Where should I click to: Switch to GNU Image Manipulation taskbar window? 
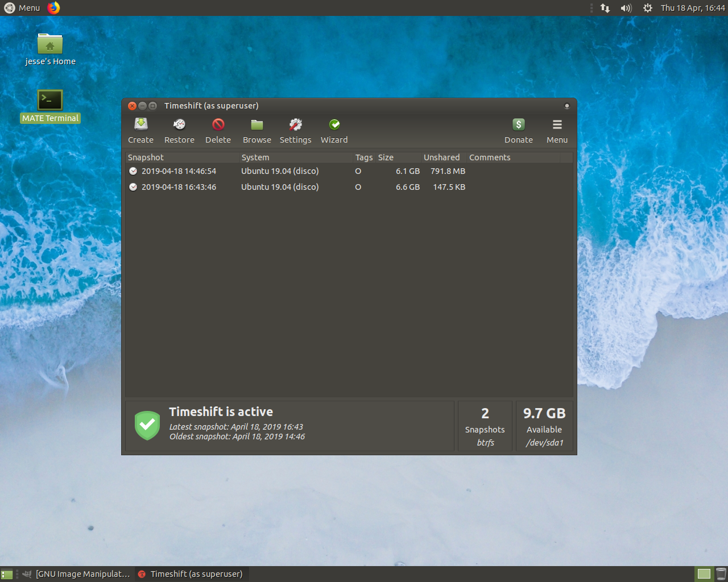pos(76,574)
